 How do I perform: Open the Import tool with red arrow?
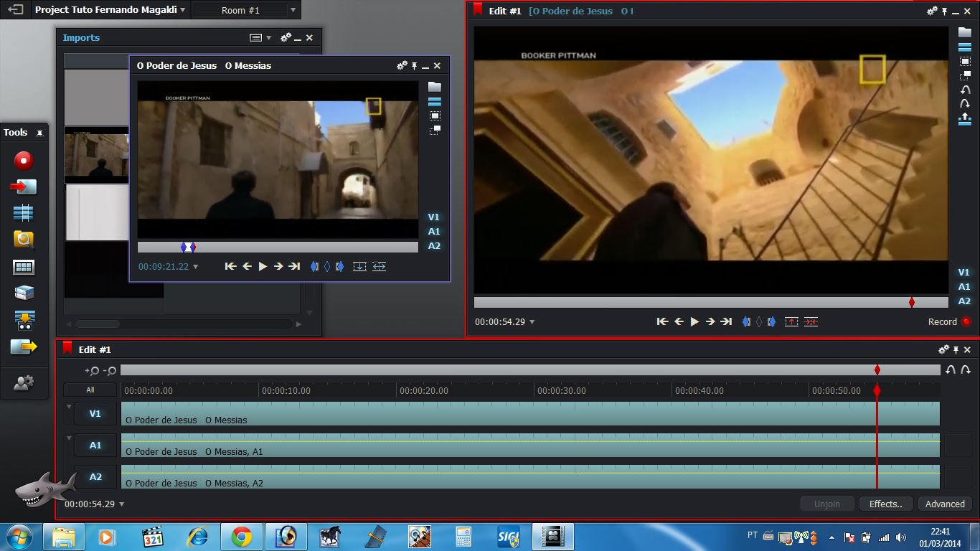coord(24,187)
